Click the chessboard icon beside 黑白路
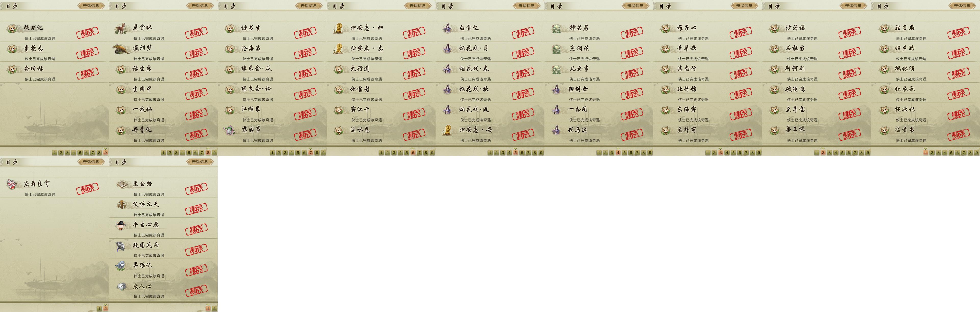 click(x=121, y=184)
